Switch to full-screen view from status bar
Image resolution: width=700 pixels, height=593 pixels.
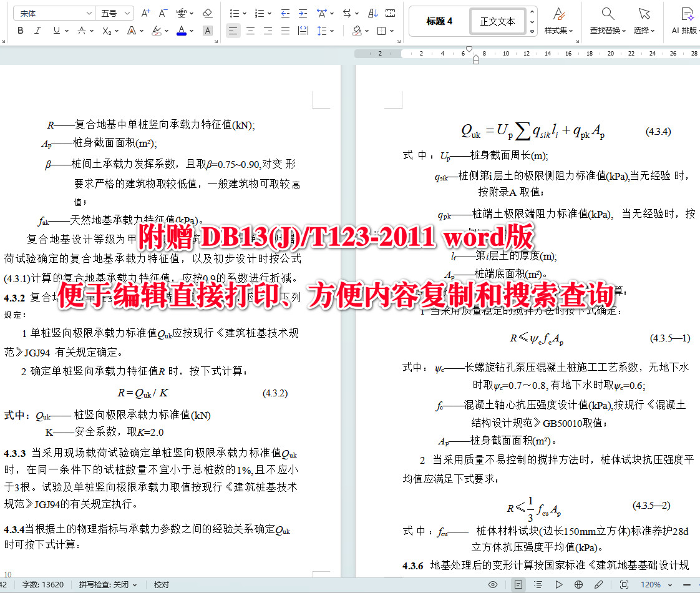point(625,584)
